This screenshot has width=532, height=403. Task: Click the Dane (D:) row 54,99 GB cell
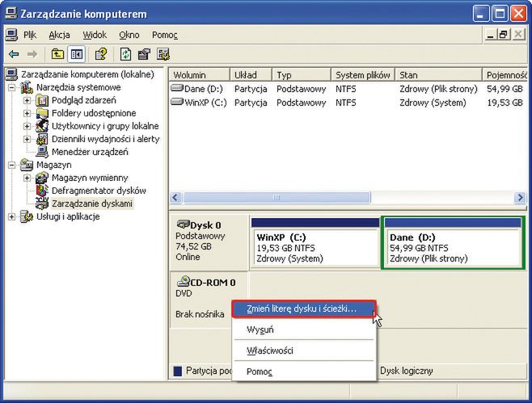(505, 89)
